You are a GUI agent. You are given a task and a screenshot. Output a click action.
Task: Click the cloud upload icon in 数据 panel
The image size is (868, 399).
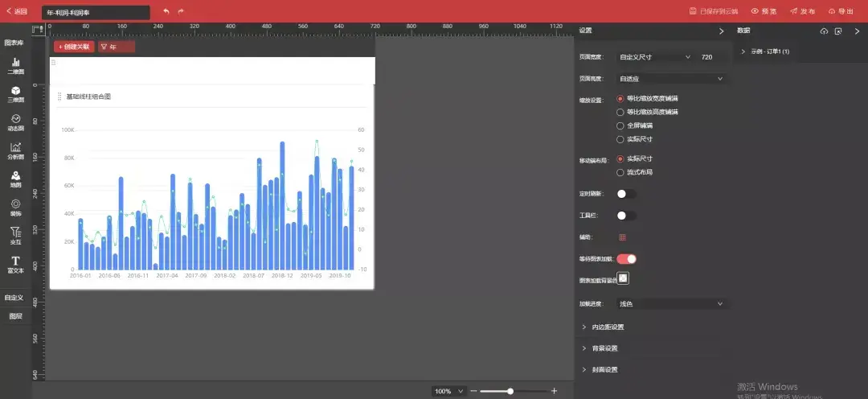click(x=824, y=31)
